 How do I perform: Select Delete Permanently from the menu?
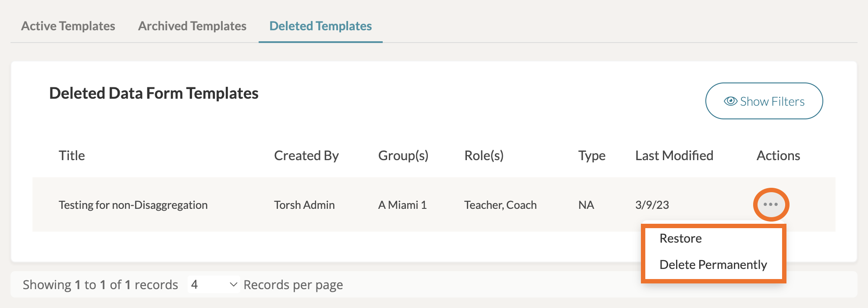tap(713, 265)
